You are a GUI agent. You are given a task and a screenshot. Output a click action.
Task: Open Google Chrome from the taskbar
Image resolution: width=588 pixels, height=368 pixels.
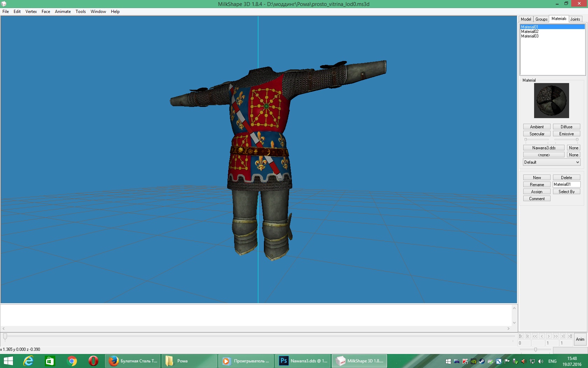[72, 361]
